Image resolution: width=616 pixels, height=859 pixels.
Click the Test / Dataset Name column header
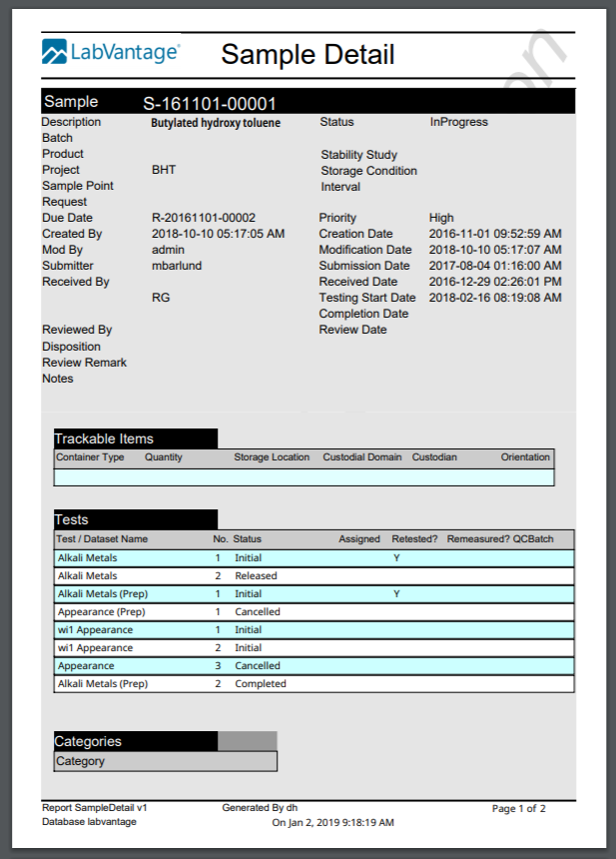point(102,538)
